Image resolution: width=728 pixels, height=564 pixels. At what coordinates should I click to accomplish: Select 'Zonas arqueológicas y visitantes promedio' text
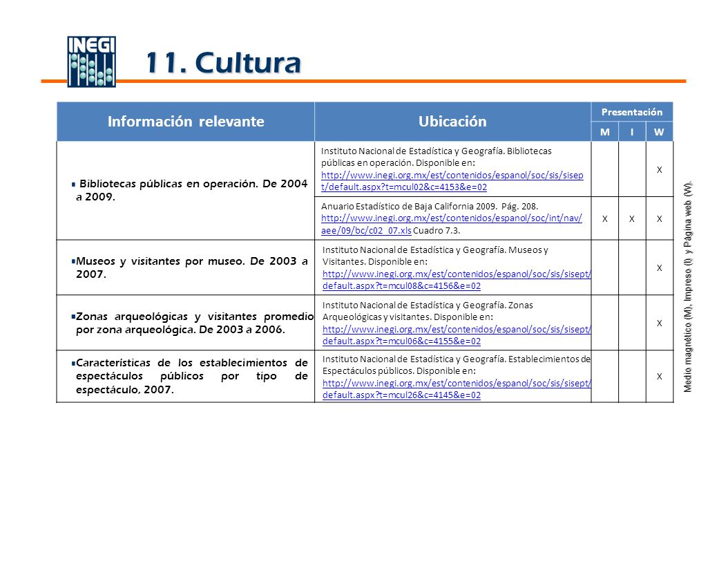pyautogui.click(x=195, y=317)
